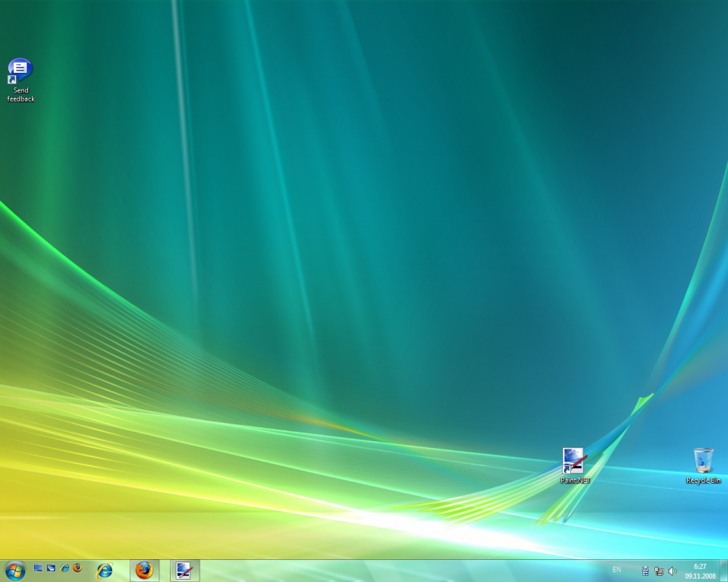Switch to the Paint.NET taskbar button
This screenshot has height=582, width=728.
(x=184, y=571)
